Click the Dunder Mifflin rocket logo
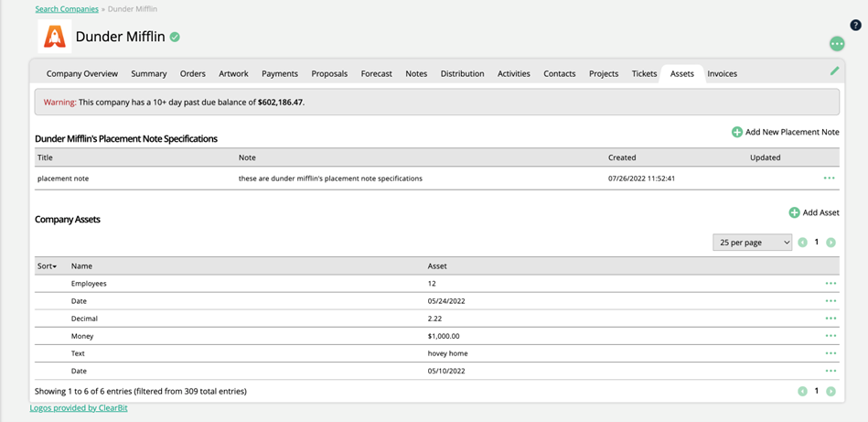The image size is (868, 422). 55,37
